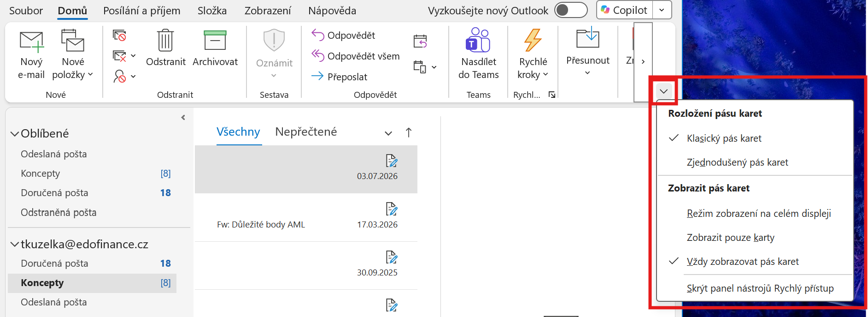Reply using Odpovědět
Viewport: 868px width, 317px height.
pyautogui.click(x=343, y=35)
